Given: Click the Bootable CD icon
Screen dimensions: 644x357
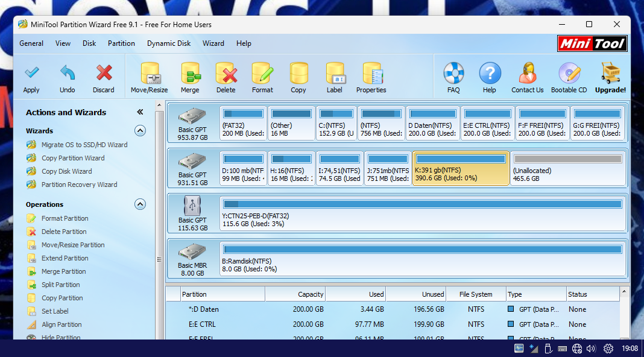Looking at the screenshot, I should [x=569, y=73].
